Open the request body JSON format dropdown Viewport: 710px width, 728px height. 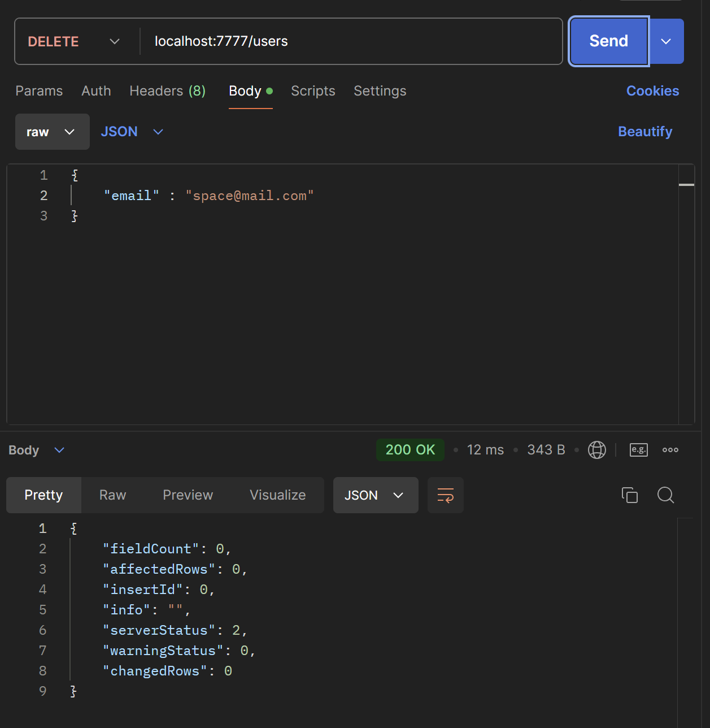tap(132, 132)
